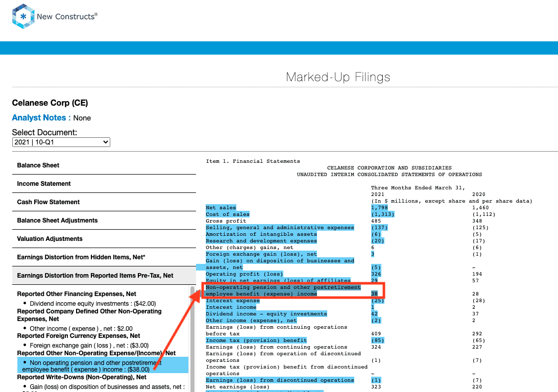558x392 pixels.
Task: Collapse Earnings Distortion from Reported Items Pre-Tax, Net
Action: 104,276
